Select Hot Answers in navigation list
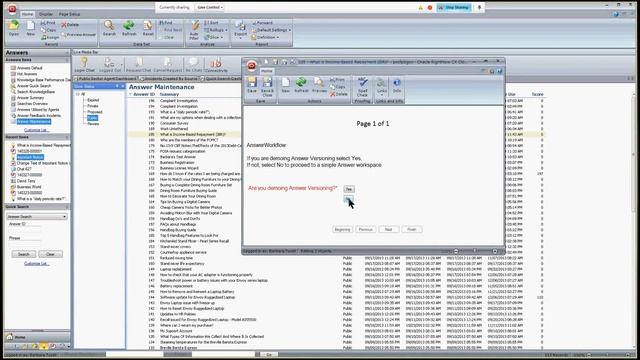The width and height of the screenshot is (640, 360). [27, 74]
